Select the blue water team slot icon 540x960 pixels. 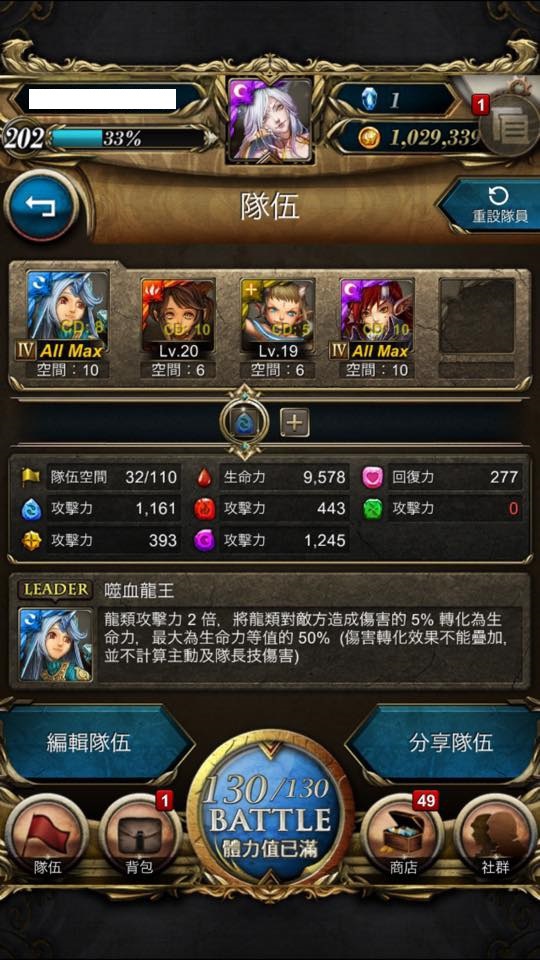pos(245,422)
